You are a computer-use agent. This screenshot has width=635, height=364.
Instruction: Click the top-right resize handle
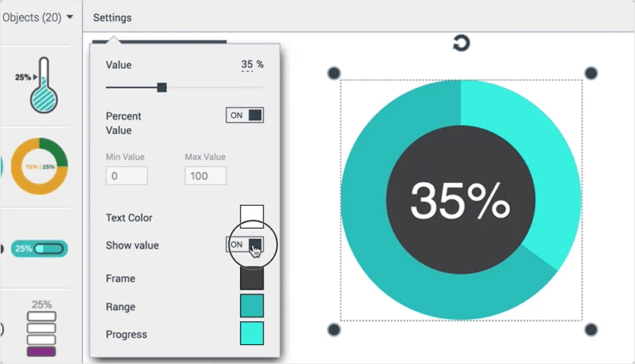(591, 74)
